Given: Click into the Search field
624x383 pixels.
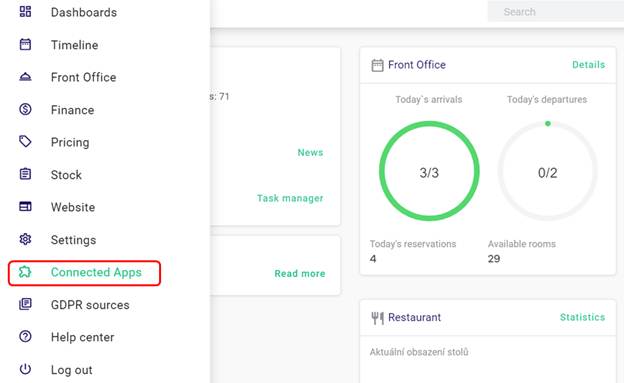Looking at the screenshot, I should pyautogui.click(x=556, y=12).
